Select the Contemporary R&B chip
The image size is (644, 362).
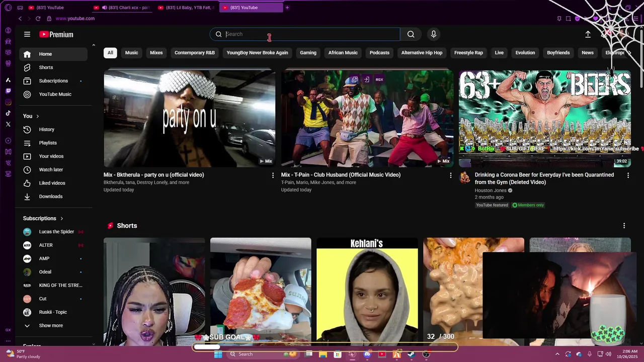point(195,53)
